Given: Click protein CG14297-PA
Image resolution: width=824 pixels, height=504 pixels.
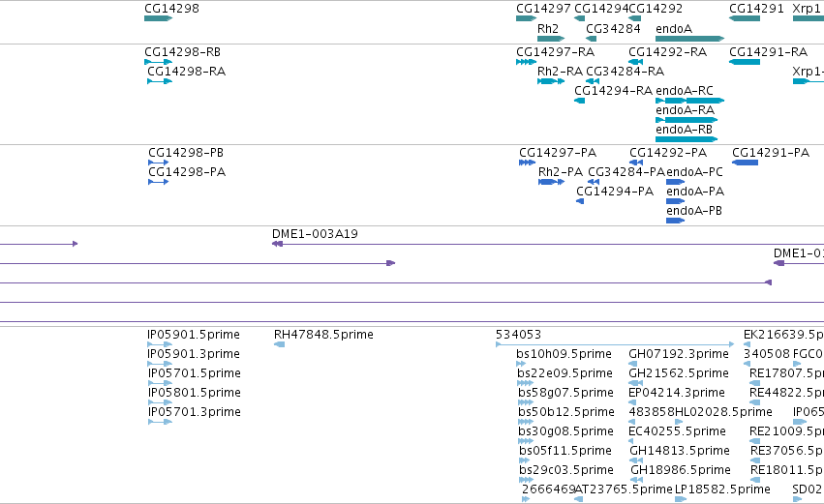Looking at the screenshot, I should [558, 153].
